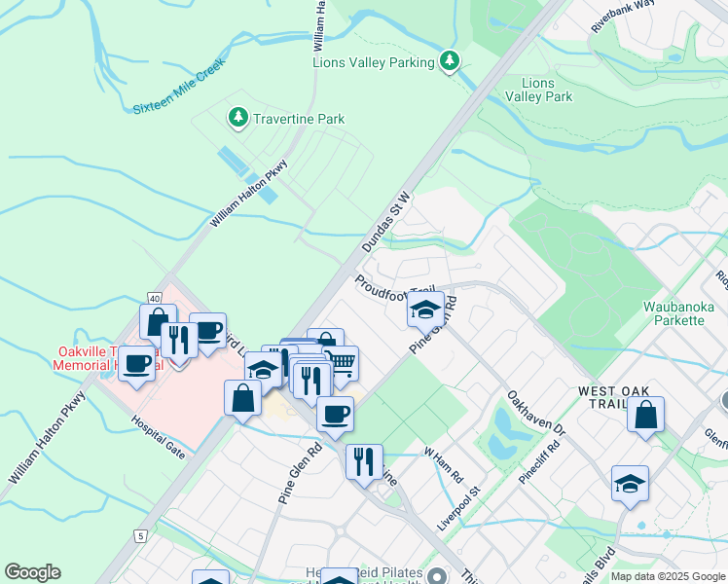Select the school marker on Proudfoot Trail
The width and height of the screenshot is (728, 584).
425,312
